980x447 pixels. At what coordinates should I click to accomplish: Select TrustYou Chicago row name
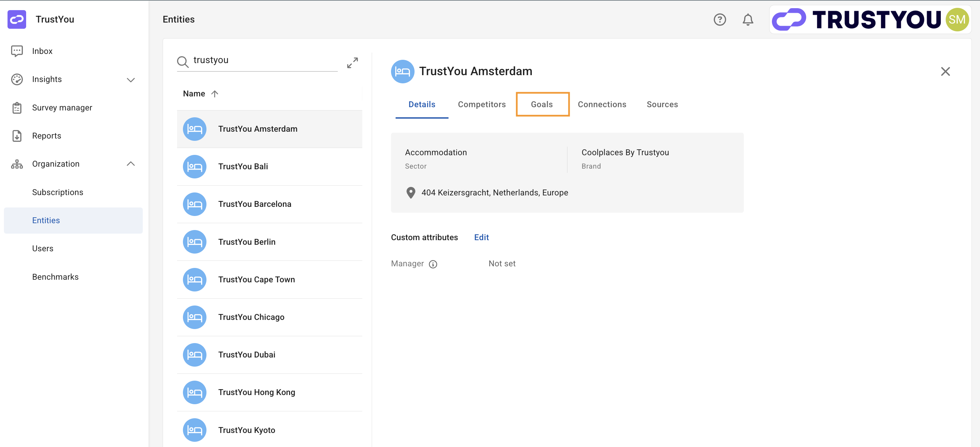click(251, 317)
